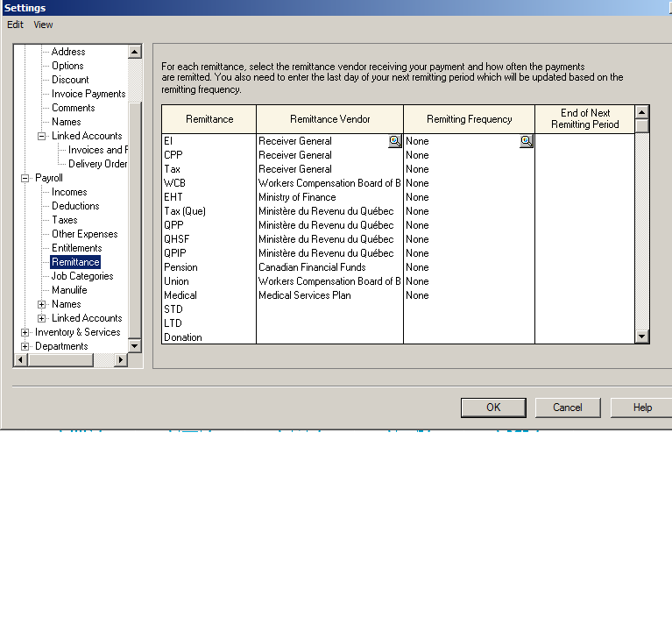Expand Names node under Payroll
The width and height of the screenshot is (672, 638).
pos(41,304)
